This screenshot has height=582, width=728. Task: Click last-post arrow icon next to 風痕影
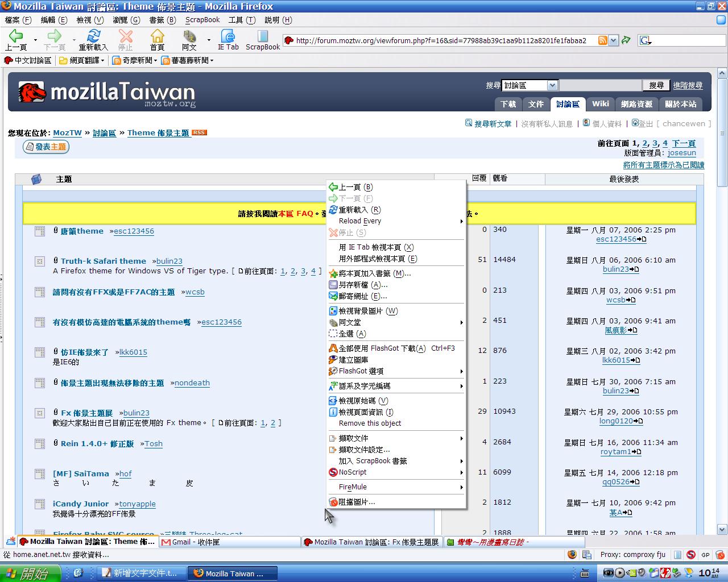tap(632, 330)
